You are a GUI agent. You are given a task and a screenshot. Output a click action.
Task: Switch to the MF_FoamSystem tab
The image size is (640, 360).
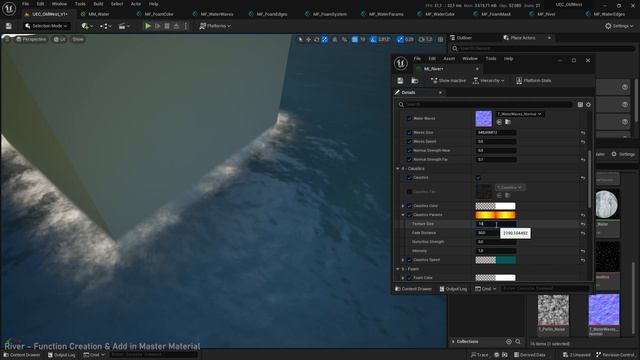click(329, 14)
